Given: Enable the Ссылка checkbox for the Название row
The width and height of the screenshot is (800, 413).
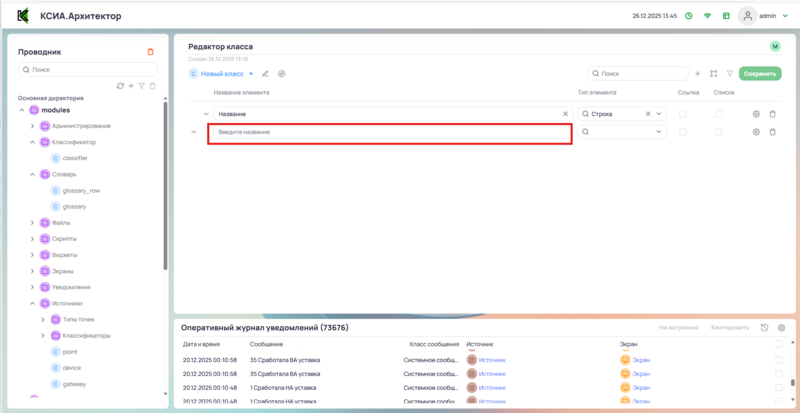Looking at the screenshot, I should (683, 114).
